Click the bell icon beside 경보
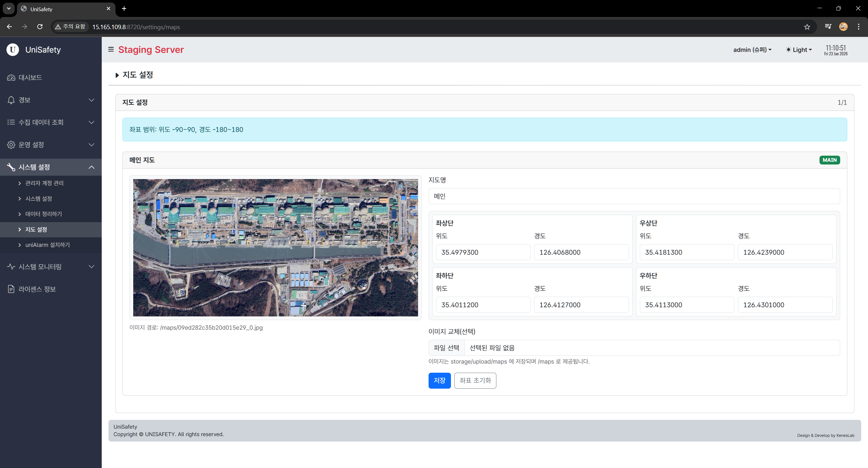This screenshot has width=868, height=468. (11, 100)
